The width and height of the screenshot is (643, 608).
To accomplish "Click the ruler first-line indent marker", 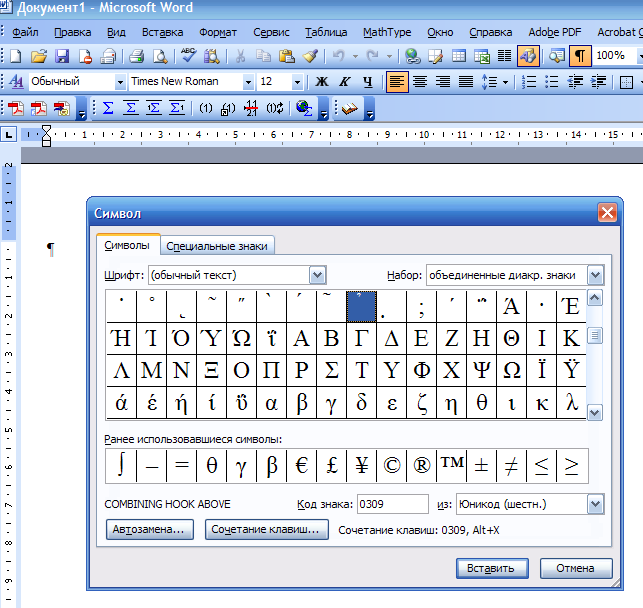I will click(x=46, y=130).
